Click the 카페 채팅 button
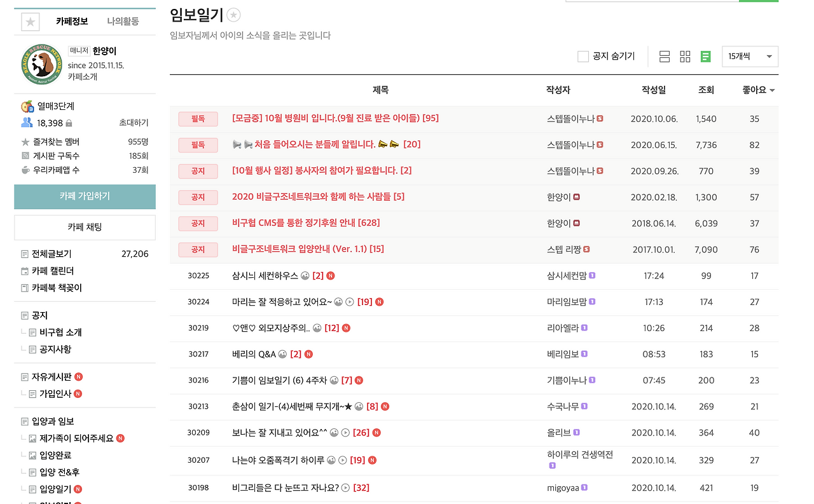814x504 pixels. pyautogui.click(x=85, y=227)
